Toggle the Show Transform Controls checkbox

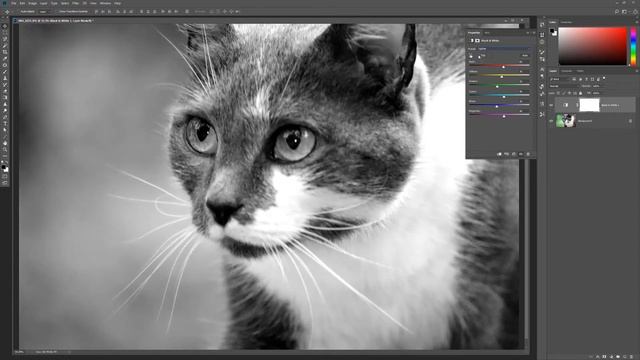click(58, 12)
